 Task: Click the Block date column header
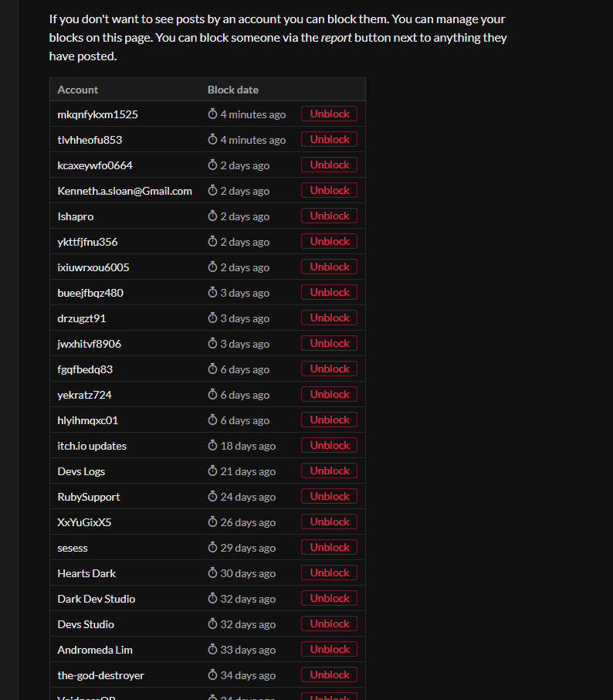233,90
